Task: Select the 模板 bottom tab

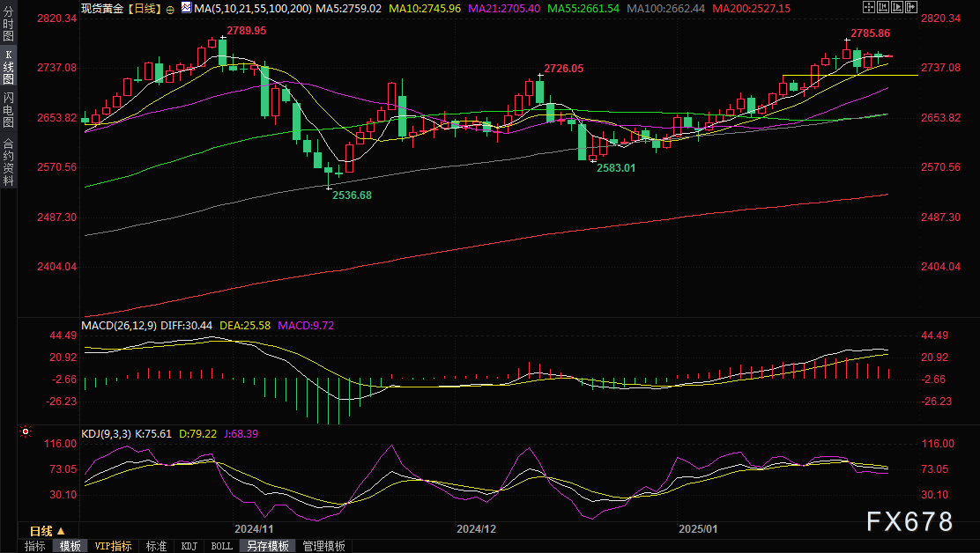Action: click(71, 546)
